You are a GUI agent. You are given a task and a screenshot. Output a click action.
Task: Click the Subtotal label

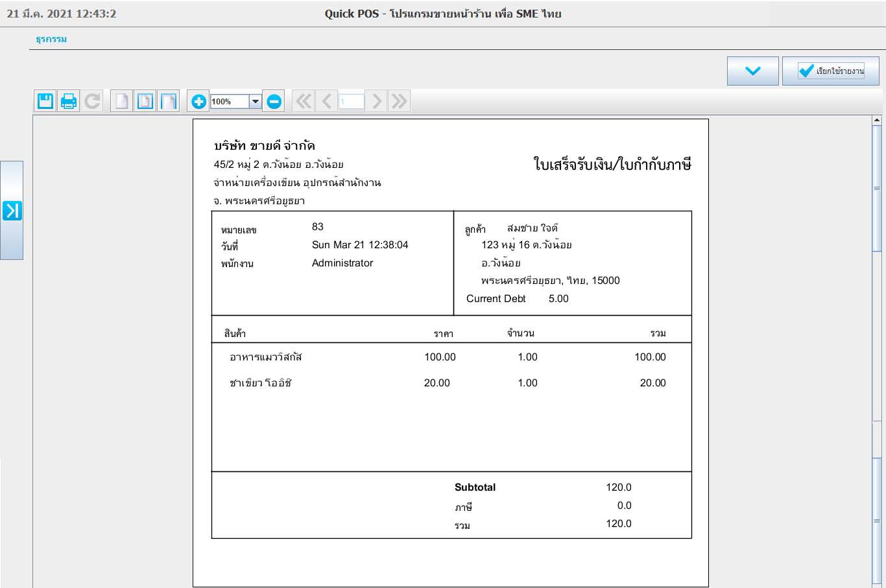pos(475,488)
